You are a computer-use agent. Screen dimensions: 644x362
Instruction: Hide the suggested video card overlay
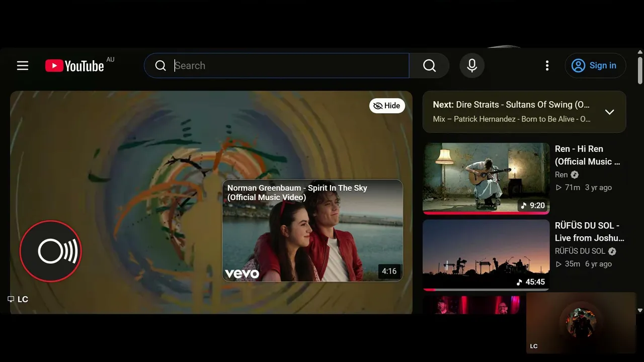click(387, 106)
